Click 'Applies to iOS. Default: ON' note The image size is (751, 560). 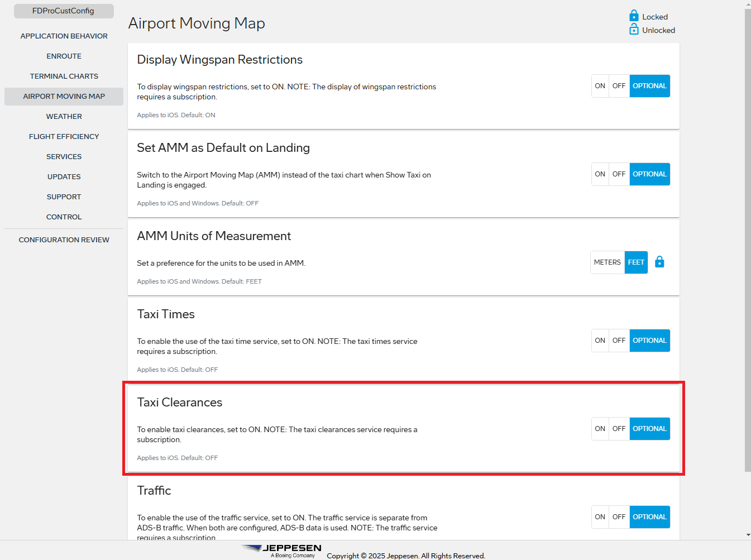pos(176,115)
